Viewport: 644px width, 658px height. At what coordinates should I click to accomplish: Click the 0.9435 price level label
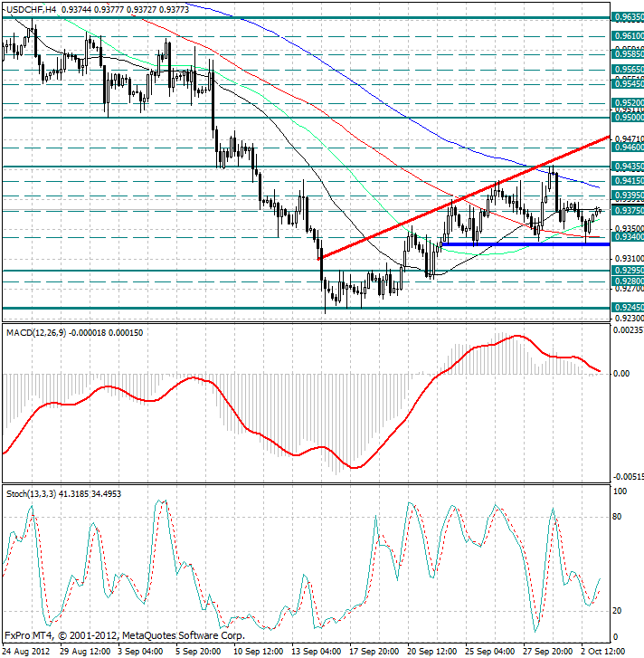click(x=628, y=167)
